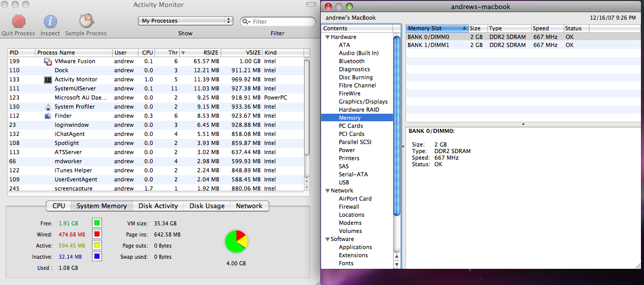644x285 pixels.
Task: Select the loginwindow process row
Action: (x=156, y=125)
